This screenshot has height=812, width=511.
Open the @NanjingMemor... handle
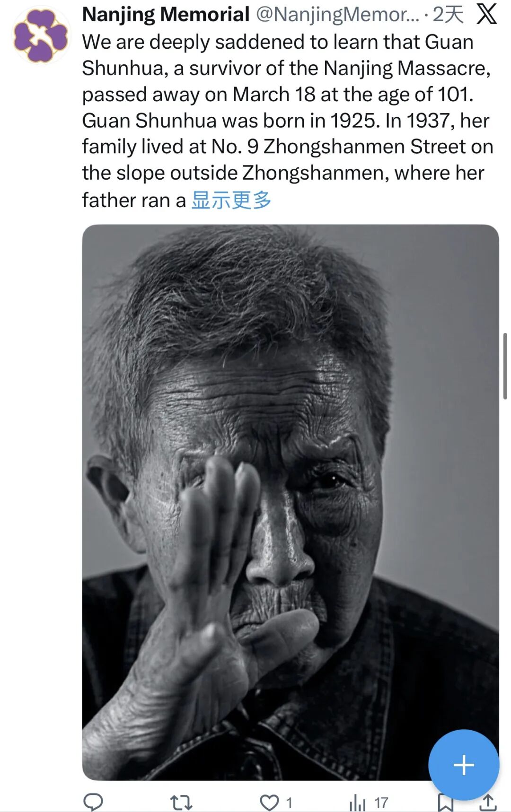337,15
